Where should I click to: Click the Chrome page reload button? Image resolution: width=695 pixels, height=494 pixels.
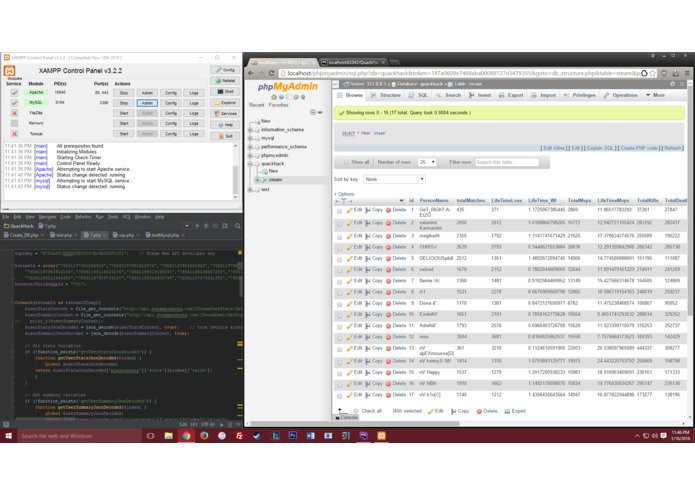click(x=271, y=73)
